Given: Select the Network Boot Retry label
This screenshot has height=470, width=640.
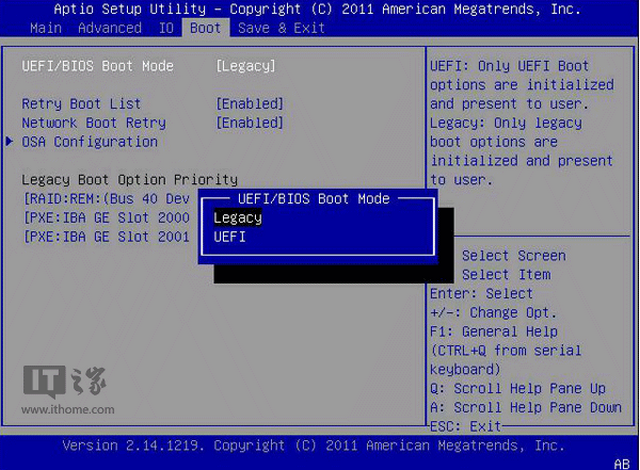Looking at the screenshot, I should pyautogui.click(x=93, y=123).
